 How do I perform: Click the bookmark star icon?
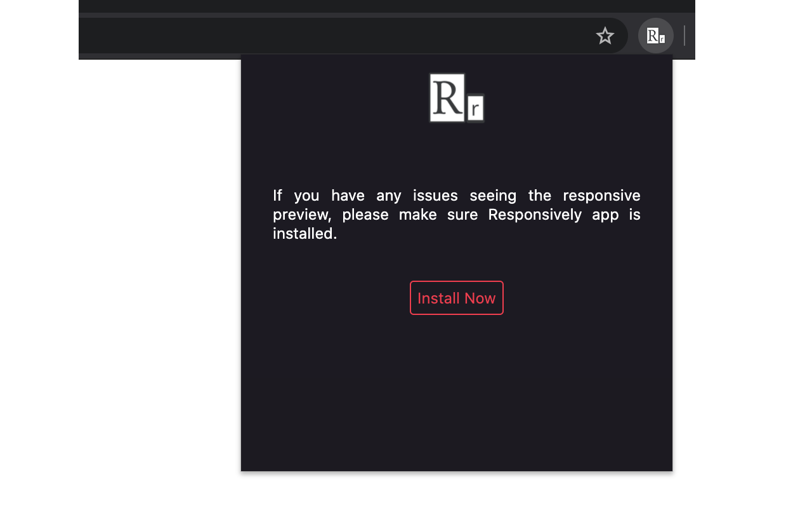point(605,36)
